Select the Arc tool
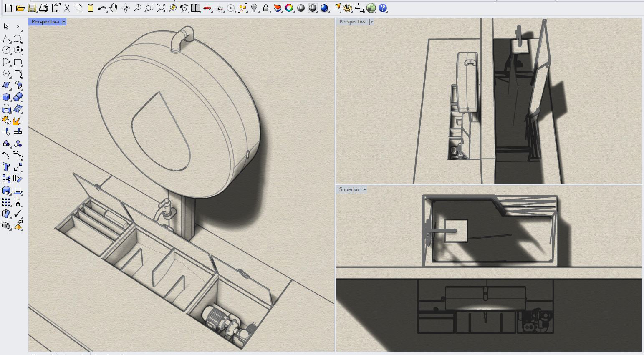The width and height of the screenshot is (644, 355). click(x=6, y=62)
